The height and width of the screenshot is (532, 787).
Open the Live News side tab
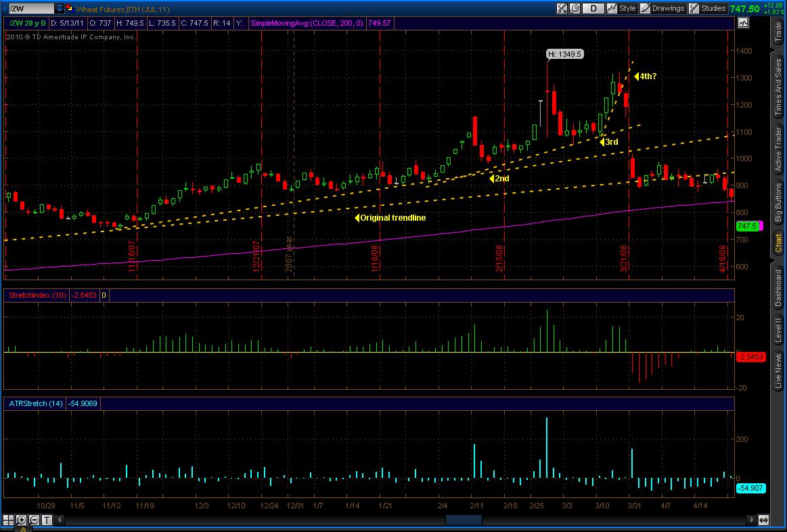coord(778,371)
